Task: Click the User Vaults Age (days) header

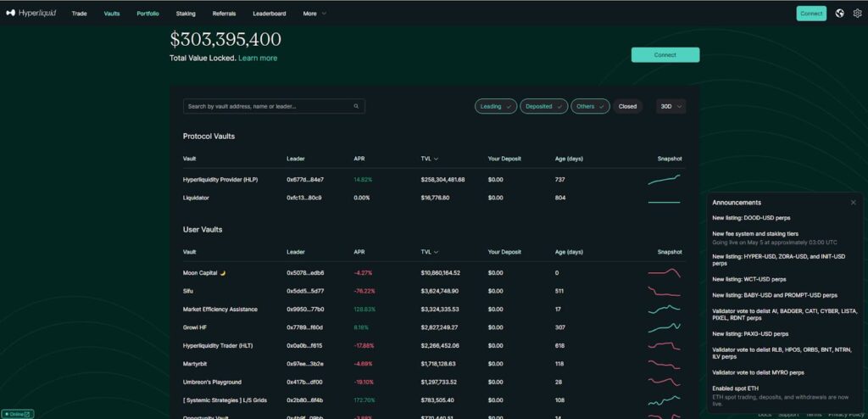Action: [x=569, y=252]
